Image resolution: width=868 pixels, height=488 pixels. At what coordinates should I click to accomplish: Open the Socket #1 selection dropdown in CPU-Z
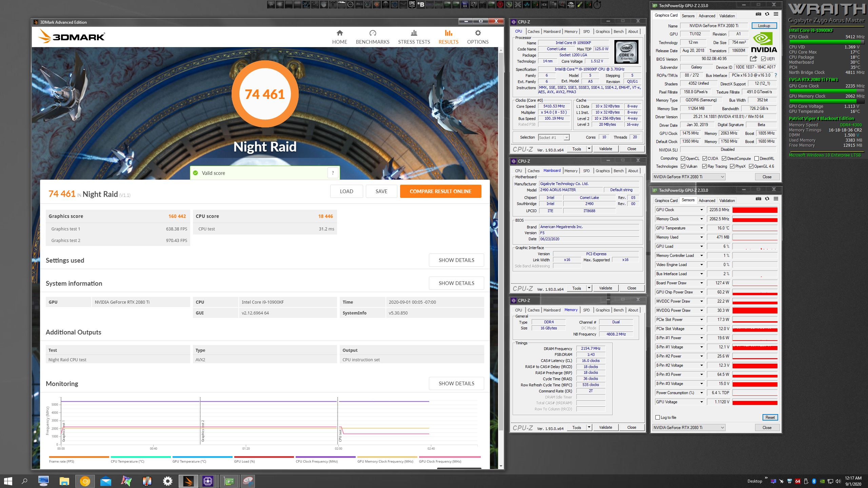[554, 137]
